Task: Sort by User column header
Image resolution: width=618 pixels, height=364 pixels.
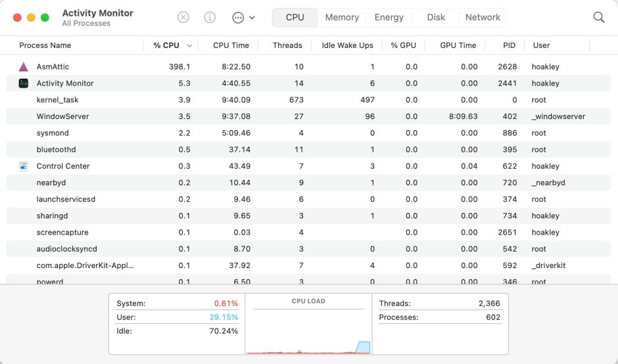Action: click(x=541, y=45)
